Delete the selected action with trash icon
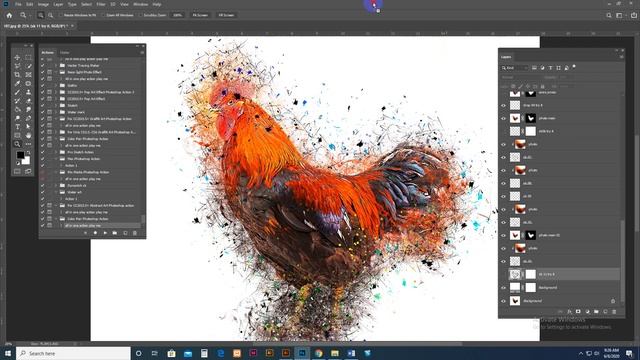The image size is (640, 360). point(135,233)
